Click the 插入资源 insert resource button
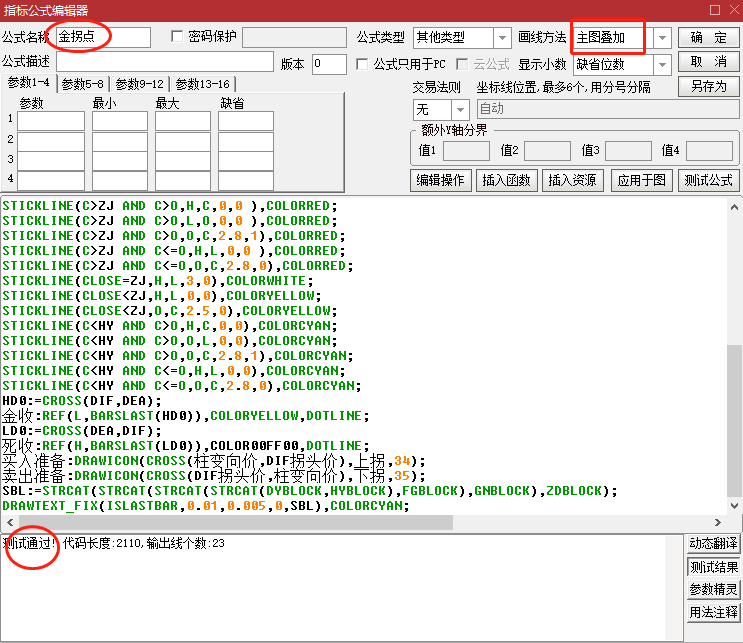 [x=572, y=180]
